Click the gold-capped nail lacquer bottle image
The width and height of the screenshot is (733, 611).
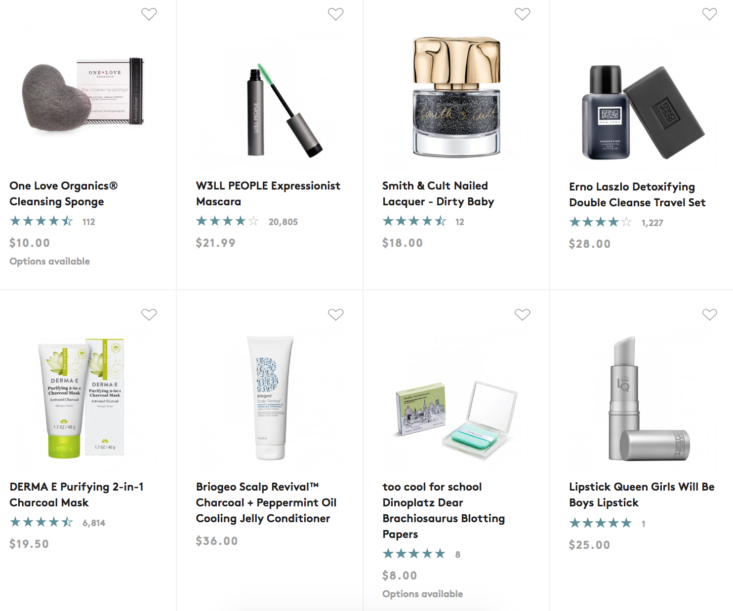(457, 96)
